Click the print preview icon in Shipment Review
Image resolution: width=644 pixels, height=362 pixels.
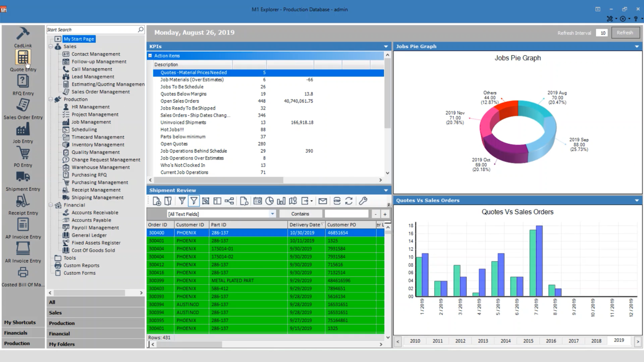(x=244, y=201)
